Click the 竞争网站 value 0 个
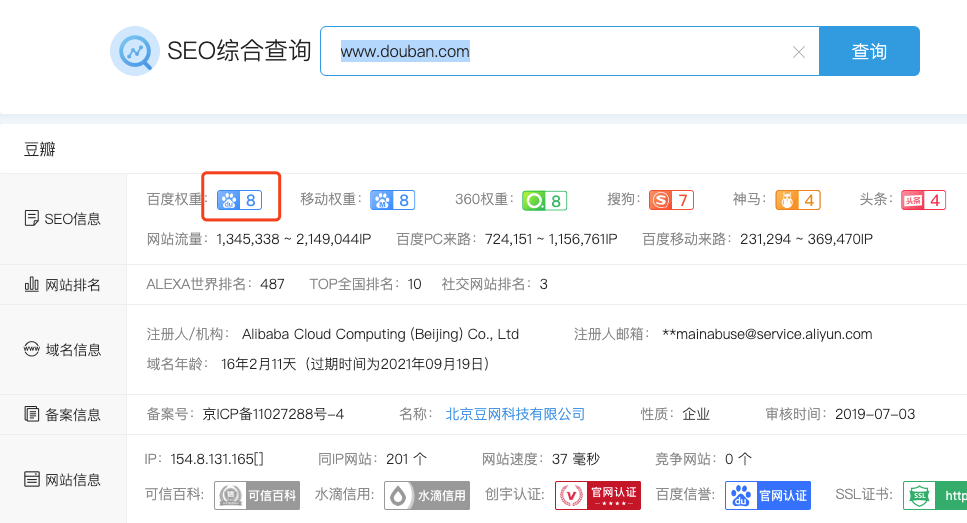The height and width of the screenshot is (523, 967). [x=738, y=459]
